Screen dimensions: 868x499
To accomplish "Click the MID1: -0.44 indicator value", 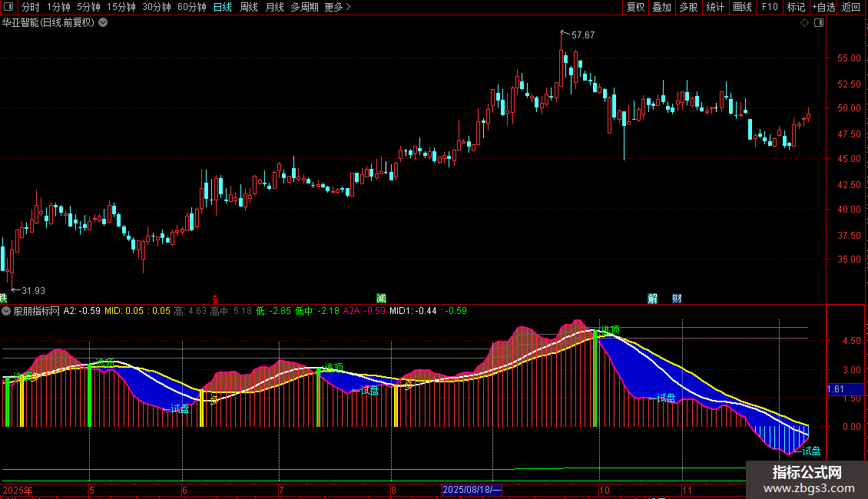I will click(x=413, y=311).
